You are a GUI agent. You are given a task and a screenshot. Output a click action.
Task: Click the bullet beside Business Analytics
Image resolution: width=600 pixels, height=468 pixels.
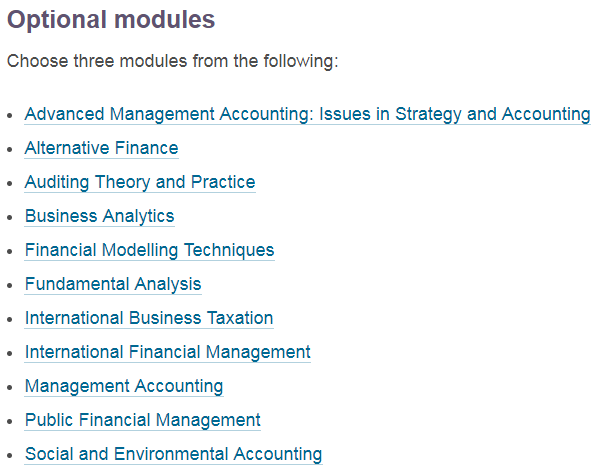(10, 218)
